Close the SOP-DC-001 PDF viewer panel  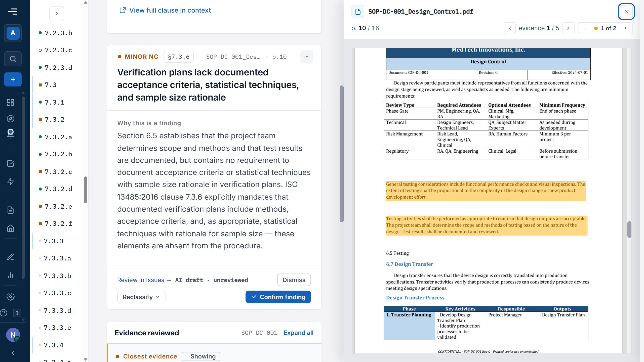[626, 12]
